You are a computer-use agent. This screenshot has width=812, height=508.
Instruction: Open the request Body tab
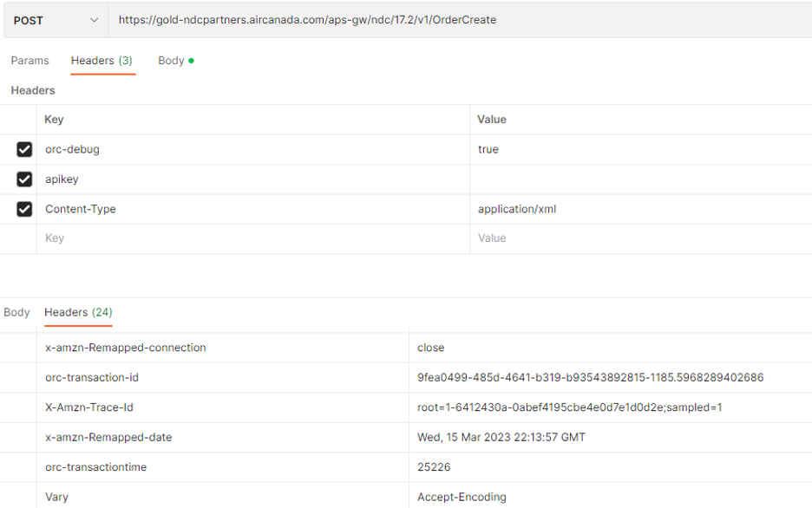[x=170, y=61]
